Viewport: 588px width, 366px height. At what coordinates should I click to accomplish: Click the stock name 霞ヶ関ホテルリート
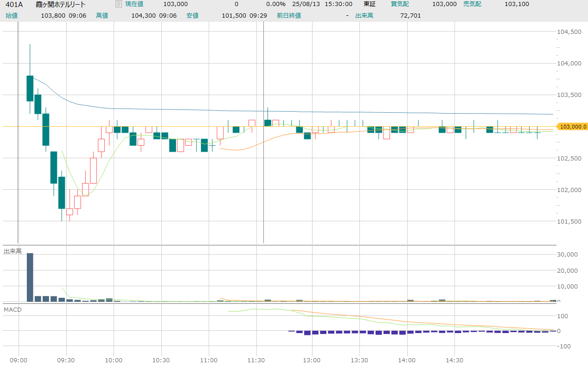click(61, 4)
